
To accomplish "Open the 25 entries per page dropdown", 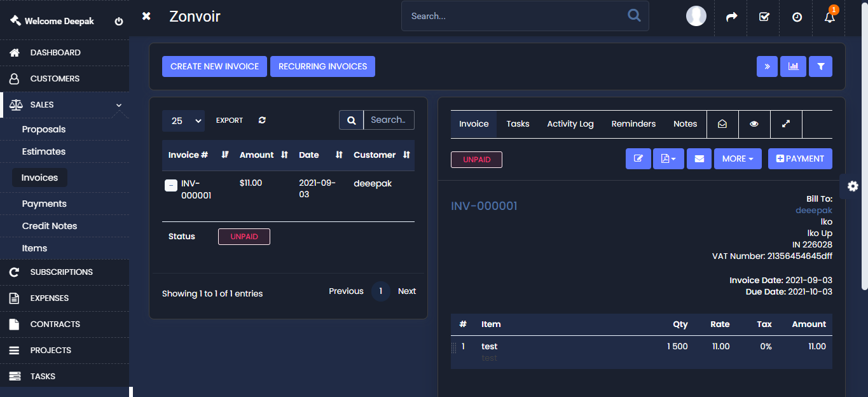I will pyautogui.click(x=183, y=121).
